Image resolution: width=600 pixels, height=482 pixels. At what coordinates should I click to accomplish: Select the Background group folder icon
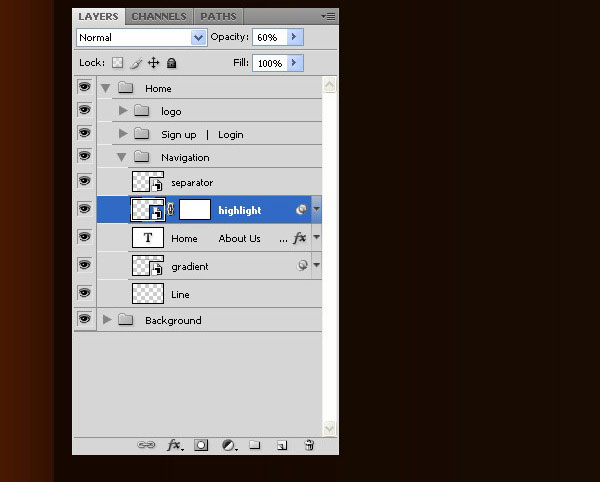point(125,319)
